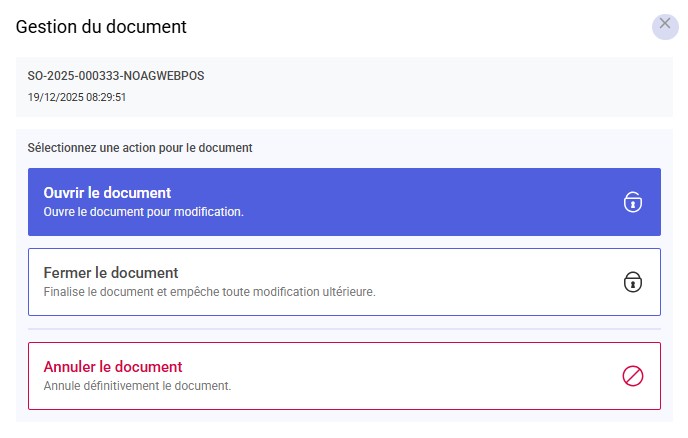Click document number SO-2025-000333-NOAGWEBPOS
688x438 pixels.
click(x=116, y=76)
